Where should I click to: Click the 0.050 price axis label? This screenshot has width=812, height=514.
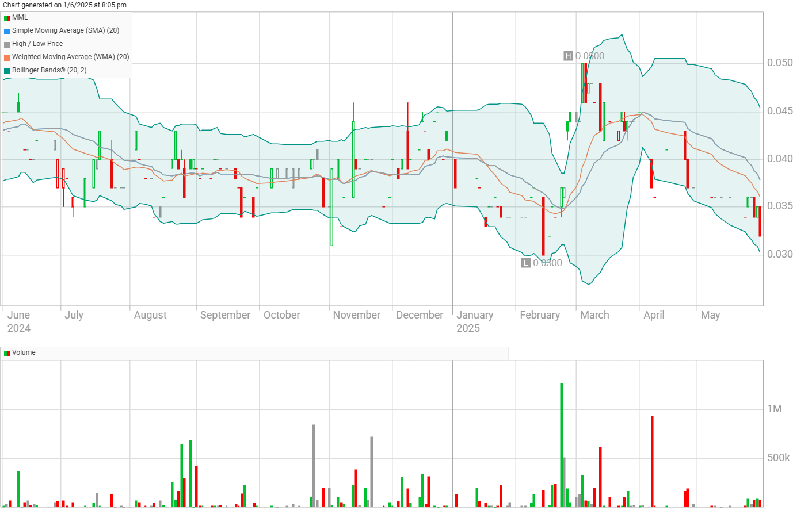[779, 63]
